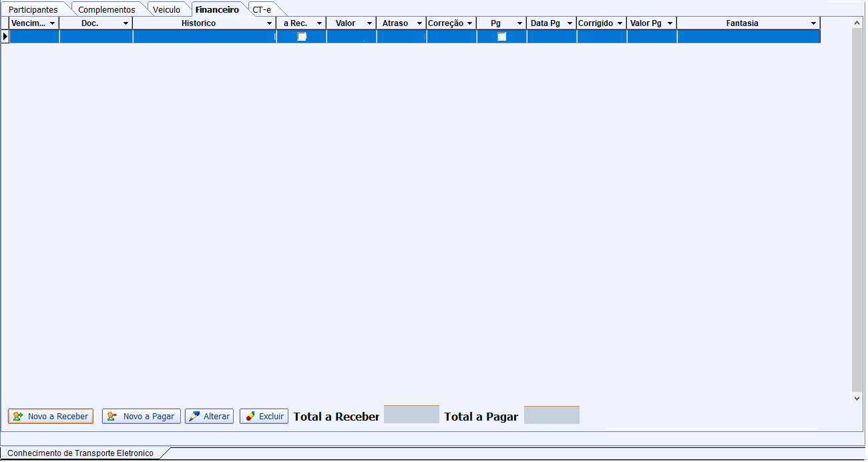Click the row indicator arrow in grid

coord(5,37)
